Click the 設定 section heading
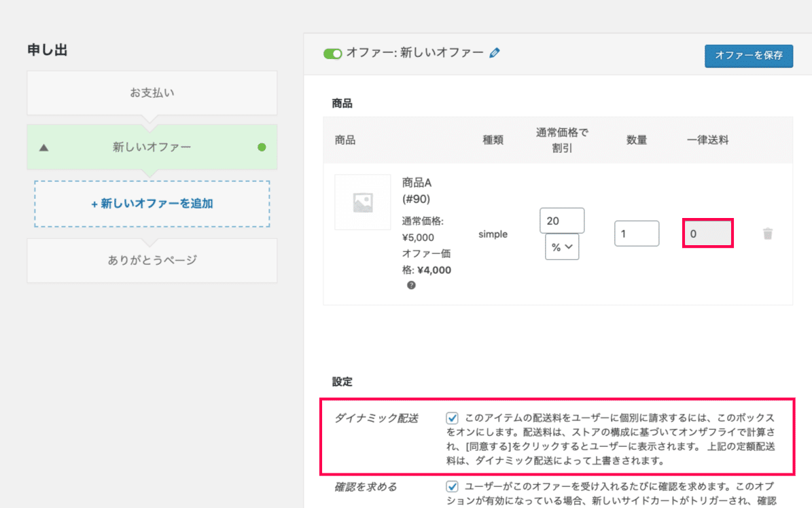This screenshot has width=812, height=508. tap(342, 382)
